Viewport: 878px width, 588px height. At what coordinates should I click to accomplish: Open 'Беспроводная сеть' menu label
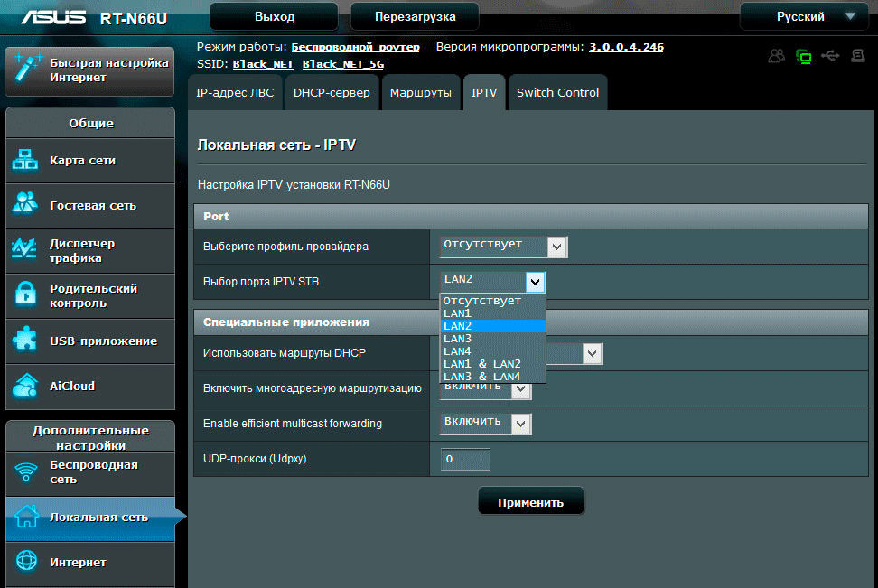pos(94,472)
